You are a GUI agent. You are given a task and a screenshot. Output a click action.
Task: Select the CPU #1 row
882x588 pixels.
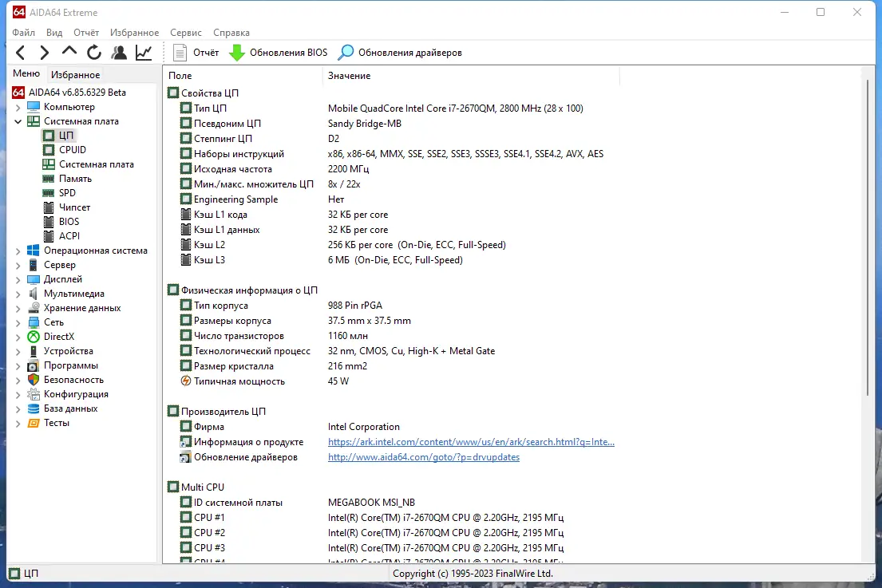[x=372, y=517]
